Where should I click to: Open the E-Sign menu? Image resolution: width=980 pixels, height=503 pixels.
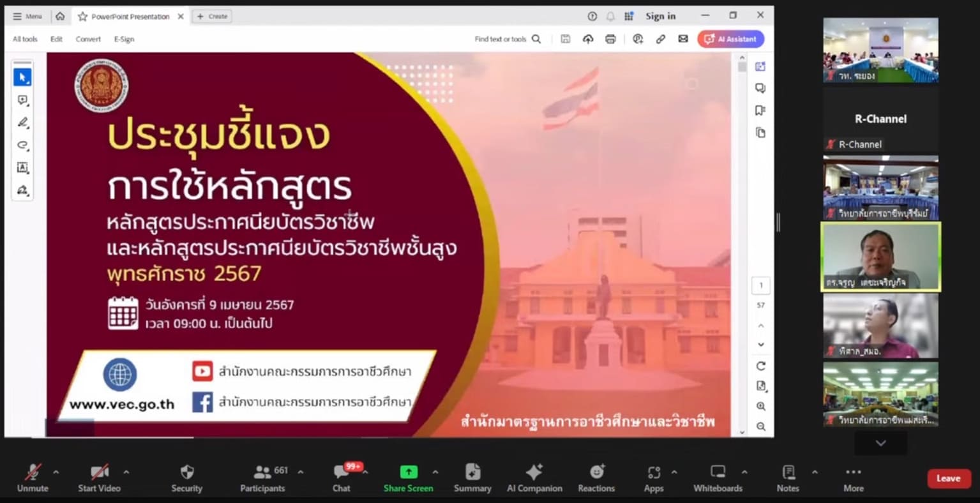pos(124,39)
